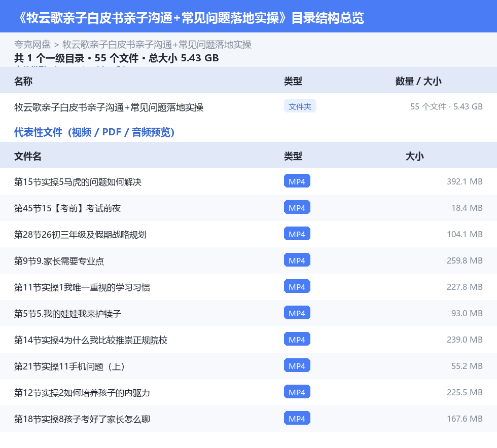Screen dimensions: 497x448
Task: Select size value 259.8 MB
Action: point(465,260)
